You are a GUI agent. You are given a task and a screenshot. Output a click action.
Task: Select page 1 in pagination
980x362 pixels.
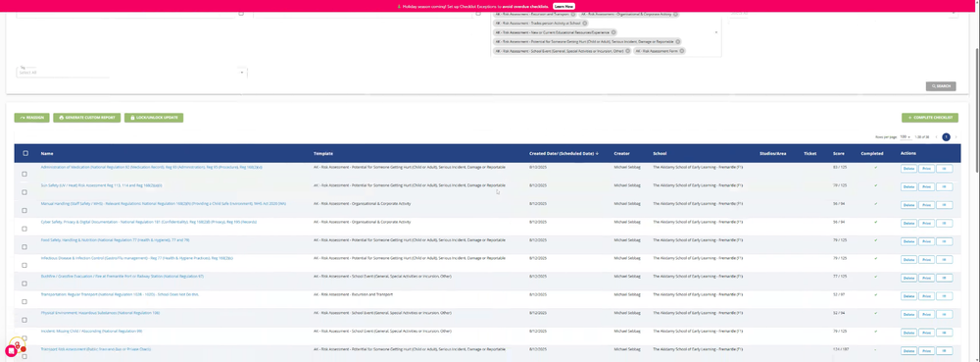(x=947, y=137)
